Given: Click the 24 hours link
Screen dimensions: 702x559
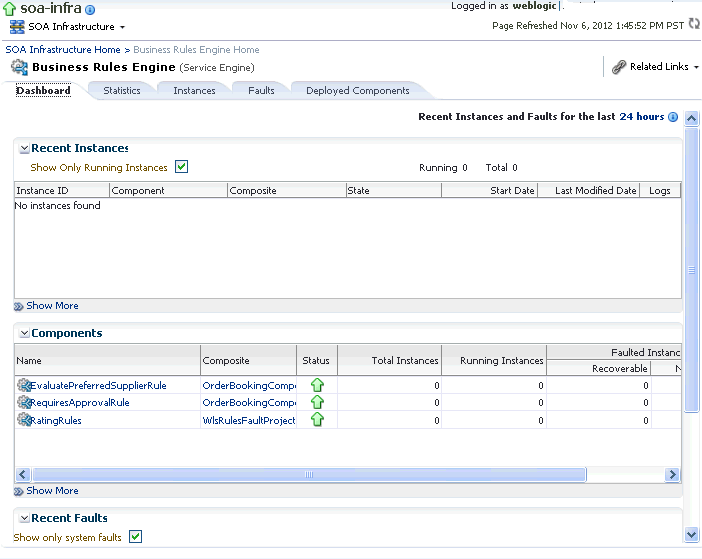Looking at the screenshot, I should tap(642, 117).
